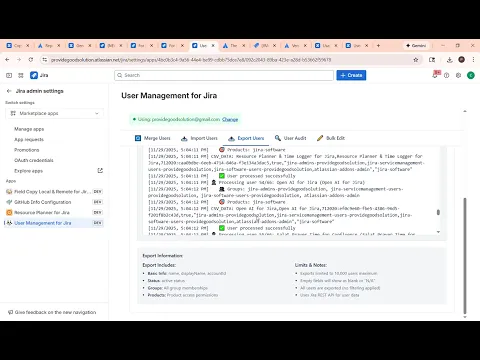Open Manage apps in sidebar
The height and width of the screenshot is (360, 480).
coord(29,129)
